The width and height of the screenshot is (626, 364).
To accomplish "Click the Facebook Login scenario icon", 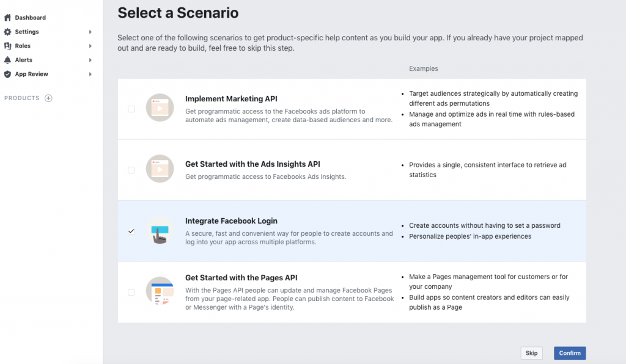I will pos(160,231).
